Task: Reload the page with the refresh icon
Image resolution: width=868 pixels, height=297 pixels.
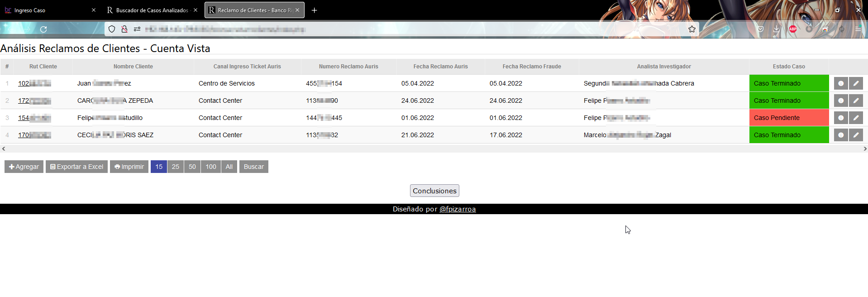Action: [43, 29]
